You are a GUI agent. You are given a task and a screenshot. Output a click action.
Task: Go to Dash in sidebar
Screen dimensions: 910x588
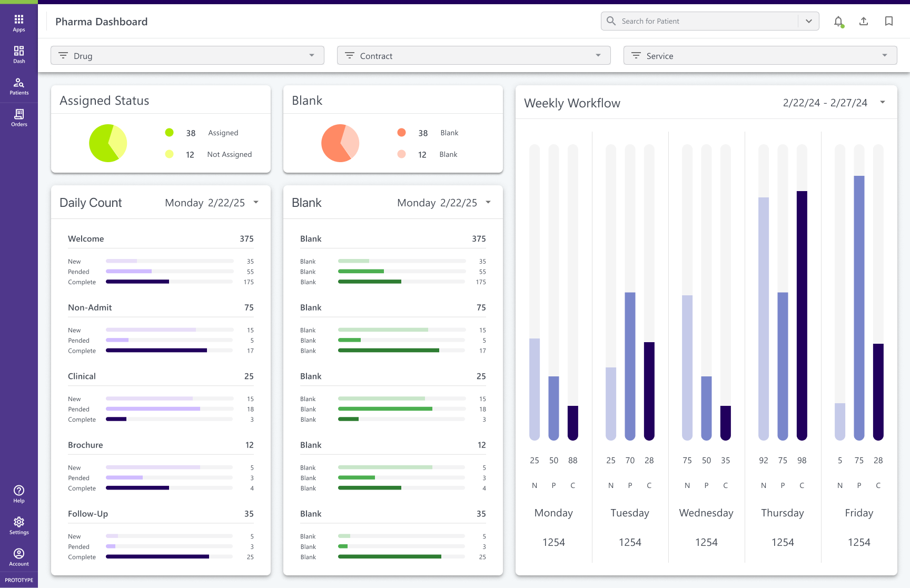tap(19, 54)
